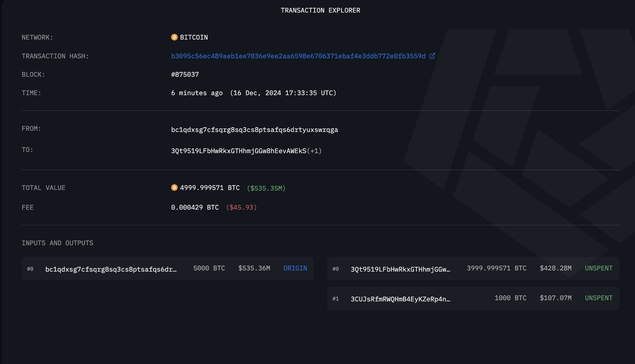Click the 3999.999571 BTC output amount
This screenshot has width=635, height=364.
497,268
